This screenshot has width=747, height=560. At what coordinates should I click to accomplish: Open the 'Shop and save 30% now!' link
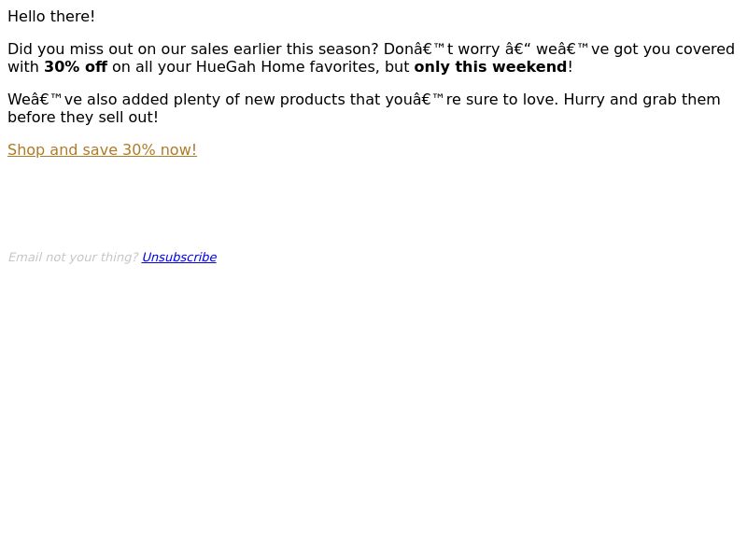point(102,150)
